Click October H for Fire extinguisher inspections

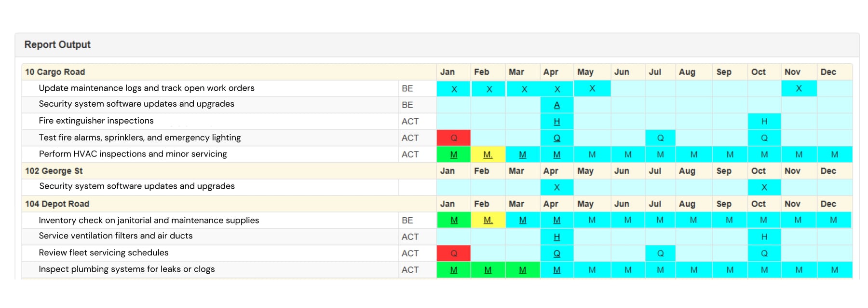pyautogui.click(x=764, y=122)
